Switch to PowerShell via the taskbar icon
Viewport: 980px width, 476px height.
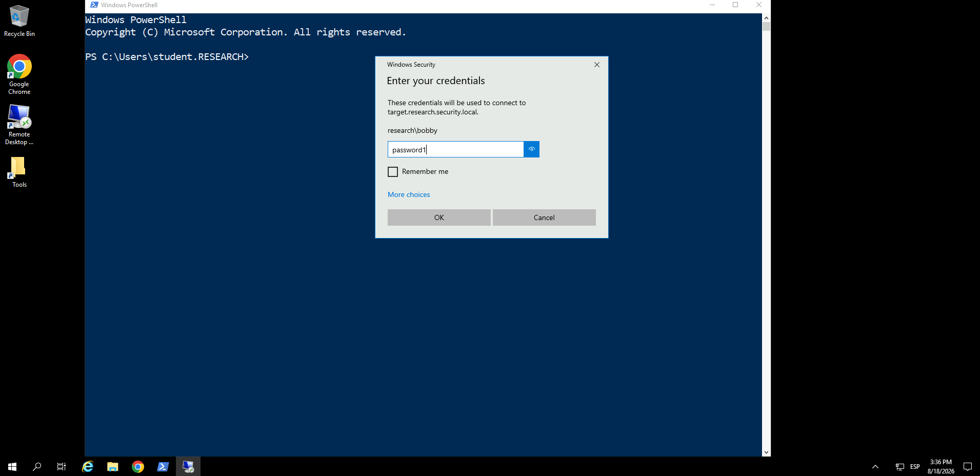coord(163,466)
